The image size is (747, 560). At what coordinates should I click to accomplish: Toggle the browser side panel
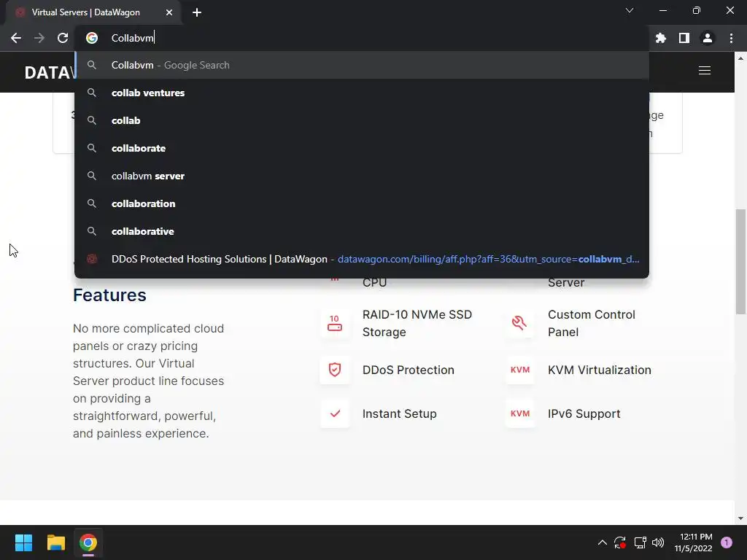pos(684,38)
